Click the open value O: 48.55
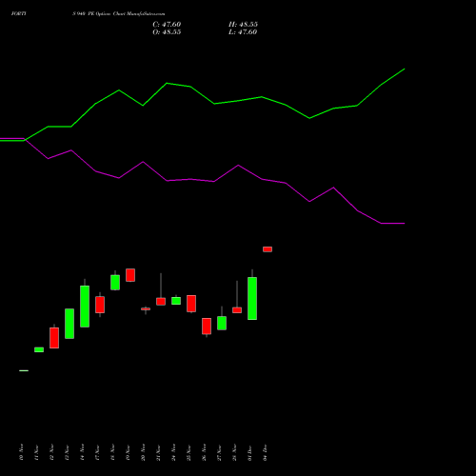Screen dimensions: 476x476 click(x=167, y=32)
